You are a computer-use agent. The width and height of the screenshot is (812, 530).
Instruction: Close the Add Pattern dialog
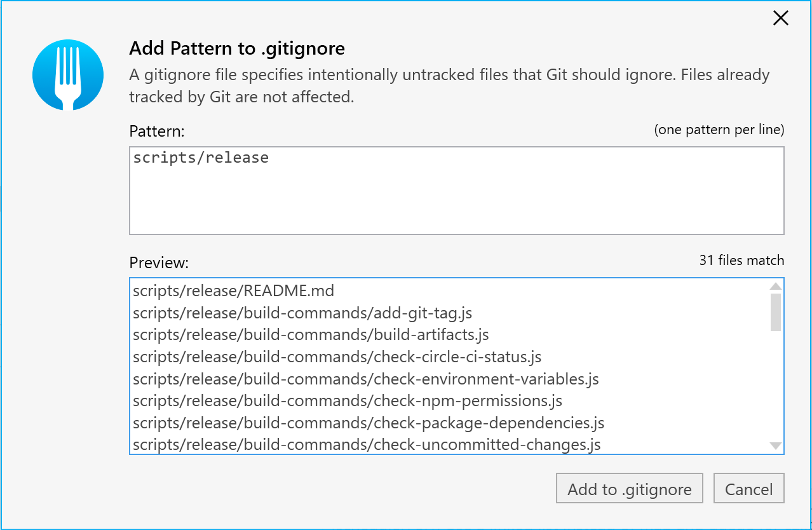point(780,18)
